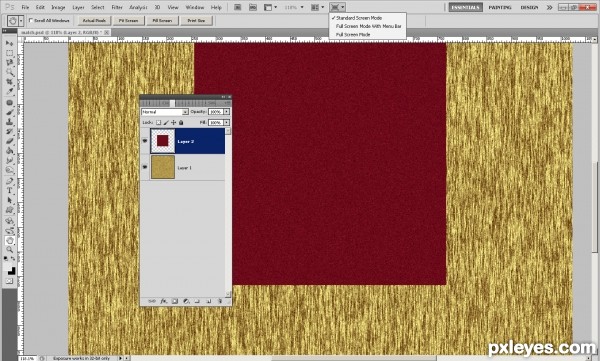The width and height of the screenshot is (600, 361).
Task: Create new adjustment layer icon
Action: [186, 301]
